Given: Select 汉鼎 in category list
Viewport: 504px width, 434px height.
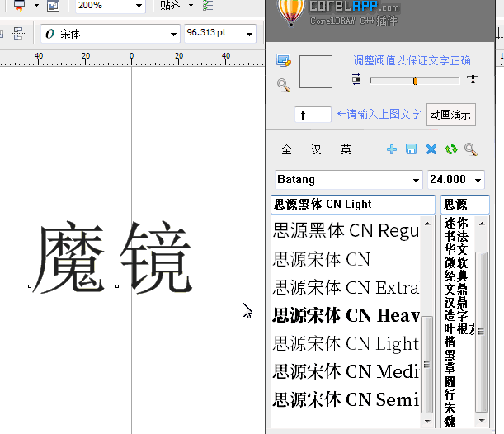Looking at the screenshot, I should click(456, 303).
